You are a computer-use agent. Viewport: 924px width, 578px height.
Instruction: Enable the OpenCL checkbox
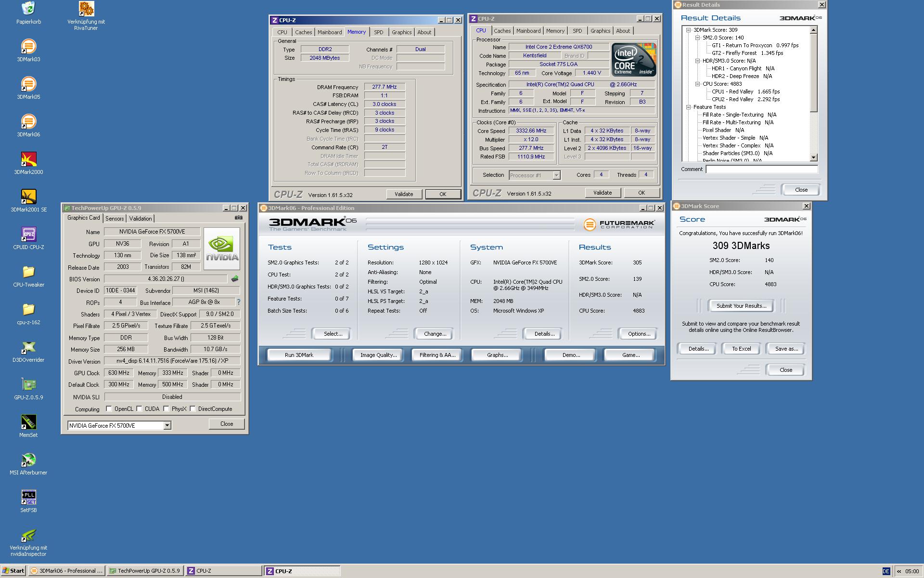(109, 409)
